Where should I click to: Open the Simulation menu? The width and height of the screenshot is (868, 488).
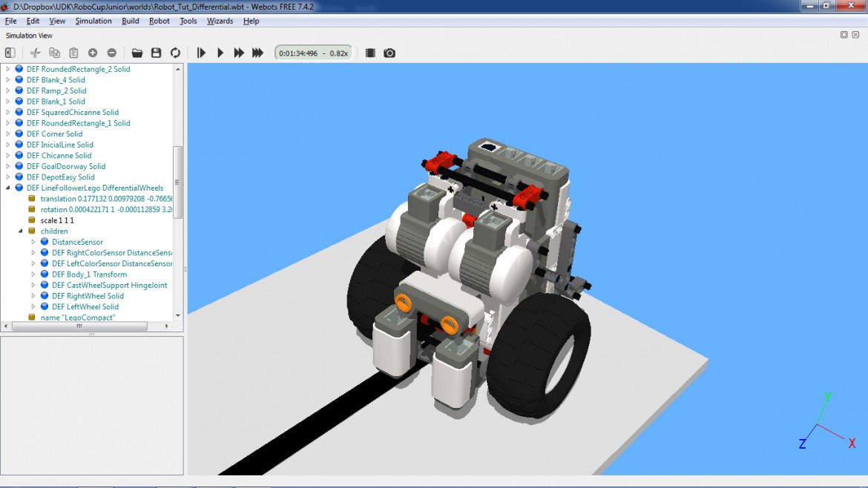click(93, 21)
